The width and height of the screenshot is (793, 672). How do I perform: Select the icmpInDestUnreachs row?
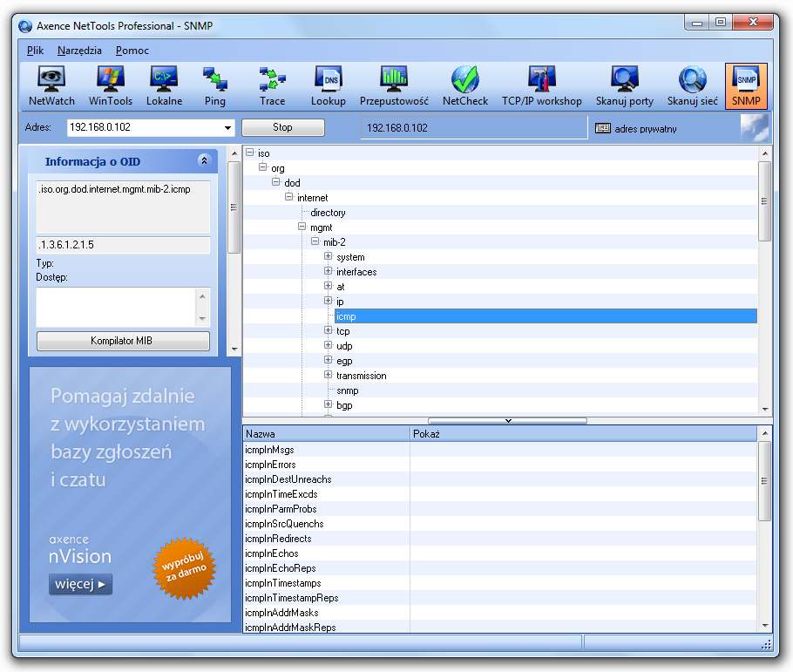(x=500, y=479)
